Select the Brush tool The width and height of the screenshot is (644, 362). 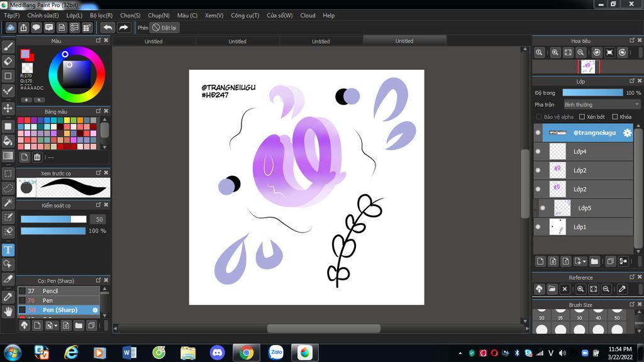tap(8, 47)
